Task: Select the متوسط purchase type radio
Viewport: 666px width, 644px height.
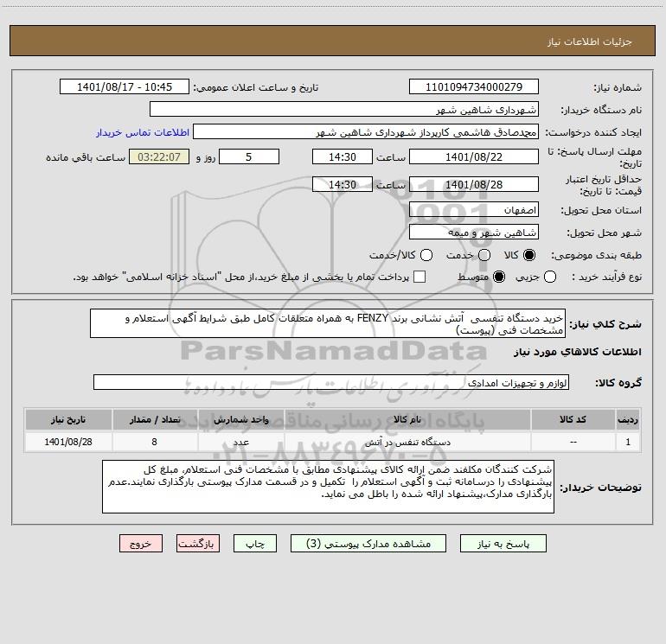Action: click(499, 277)
